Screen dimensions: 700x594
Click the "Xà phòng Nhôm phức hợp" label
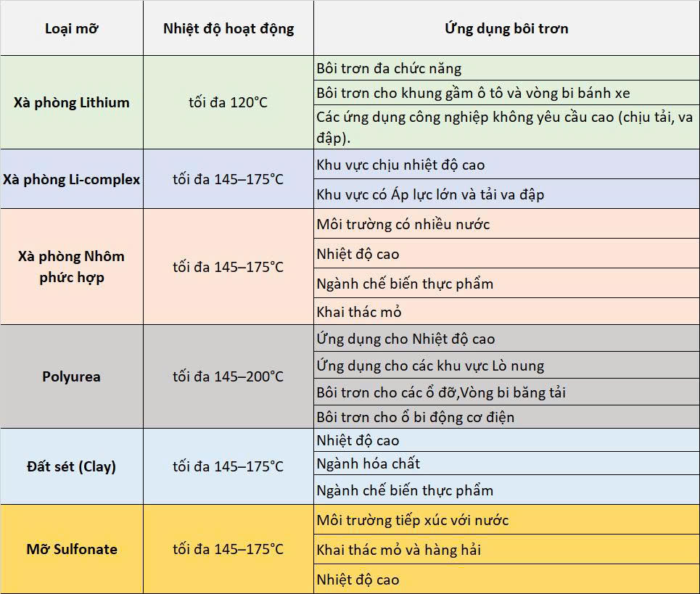(x=71, y=267)
